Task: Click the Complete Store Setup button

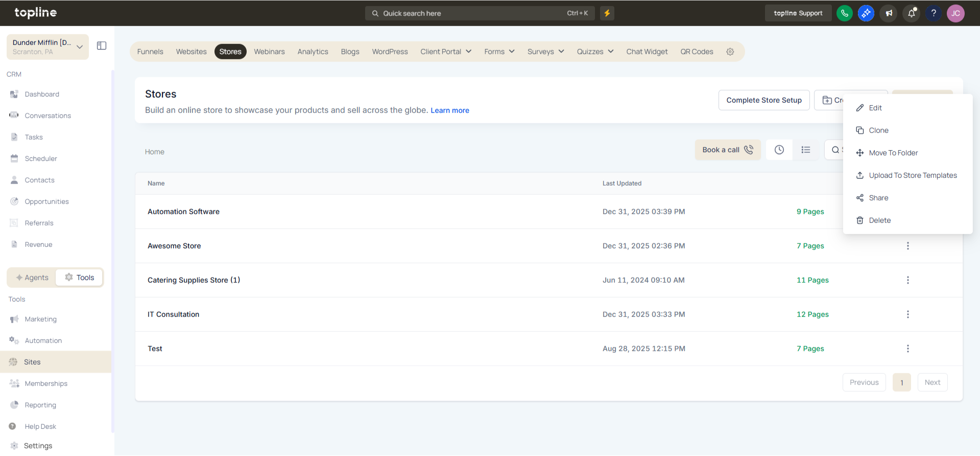Action: tap(764, 100)
